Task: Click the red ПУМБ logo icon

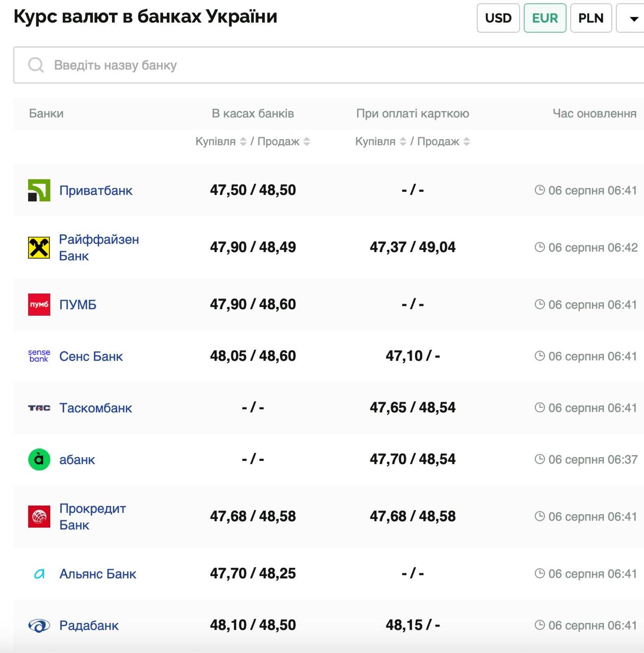Action: (38, 304)
